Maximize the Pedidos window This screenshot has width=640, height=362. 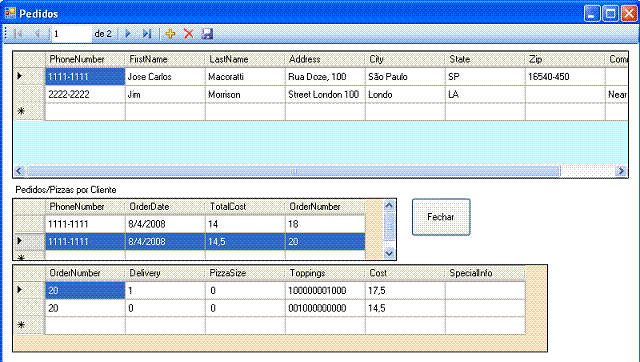611,13
